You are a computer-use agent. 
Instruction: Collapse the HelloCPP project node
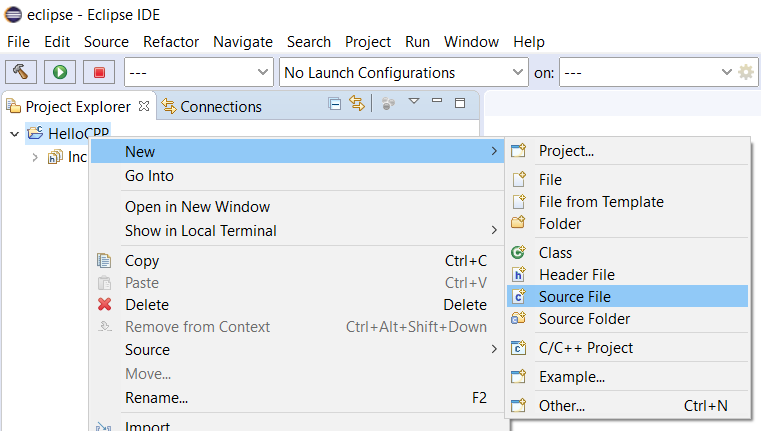pyautogui.click(x=15, y=133)
